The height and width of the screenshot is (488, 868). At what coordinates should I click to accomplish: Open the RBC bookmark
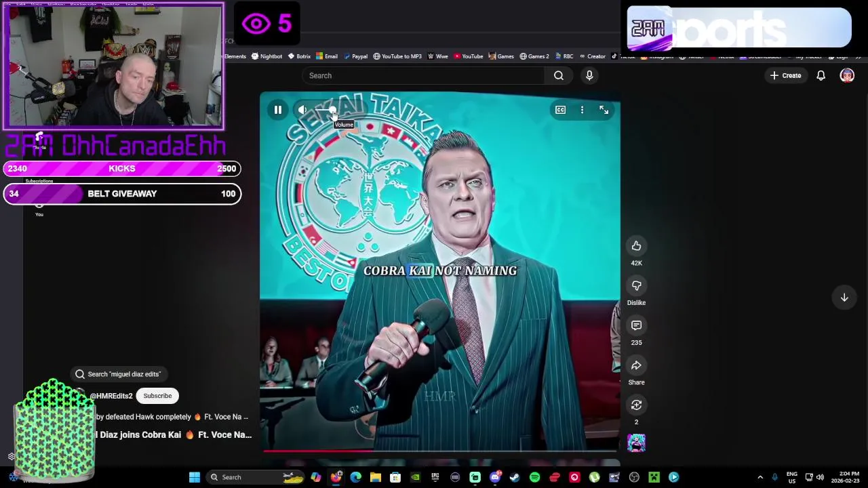[564, 56]
